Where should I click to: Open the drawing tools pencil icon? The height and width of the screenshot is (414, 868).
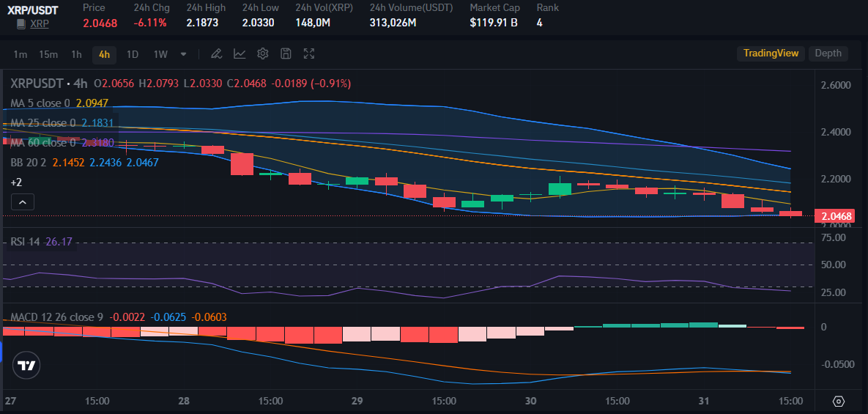click(x=216, y=53)
